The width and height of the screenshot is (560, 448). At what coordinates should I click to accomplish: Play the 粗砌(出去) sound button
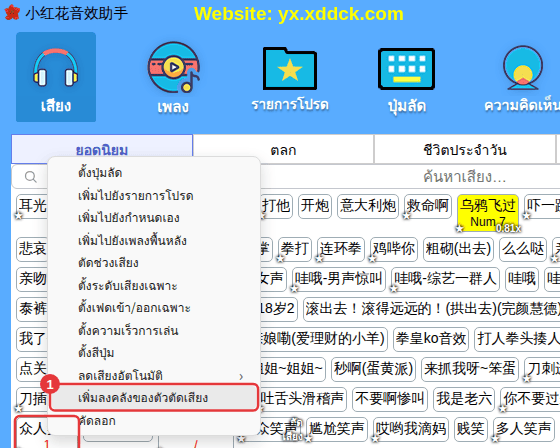[459, 249]
